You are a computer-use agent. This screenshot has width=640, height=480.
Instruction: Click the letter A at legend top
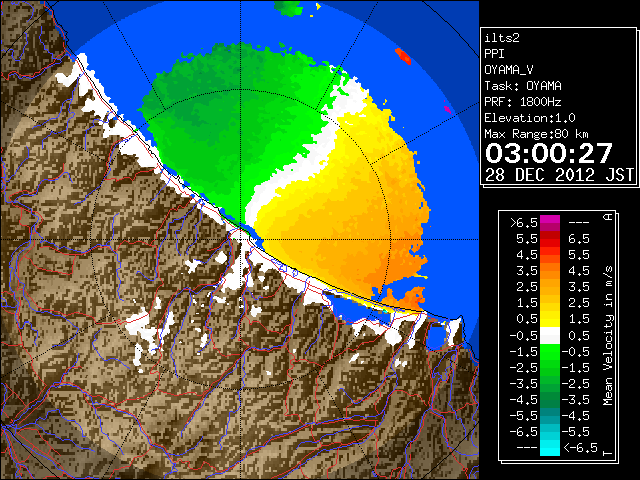coord(608,216)
